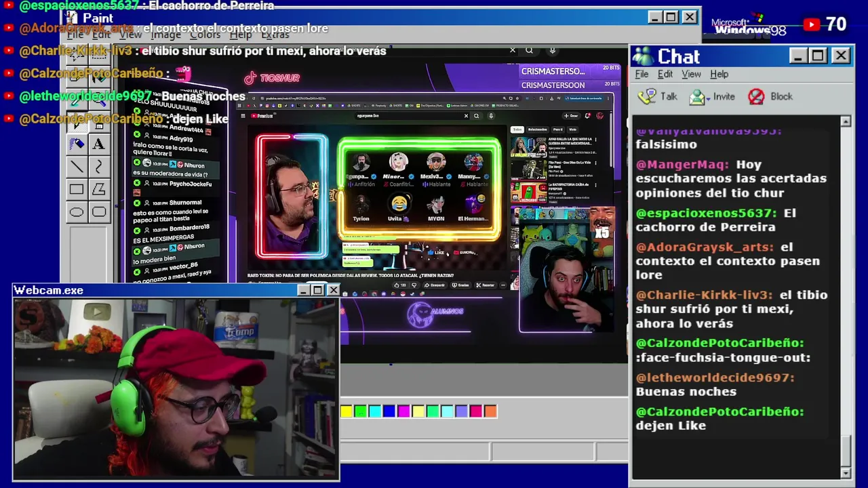
Task: Select the Ellipse tool in Paint
Action: tap(77, 212)
